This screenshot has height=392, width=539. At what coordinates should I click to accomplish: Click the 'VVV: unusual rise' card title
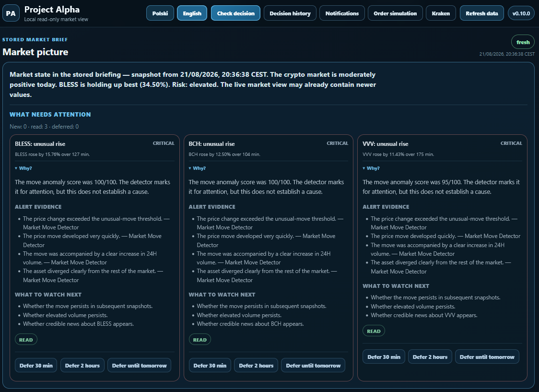pyautogui.click(x=386, y=144)
